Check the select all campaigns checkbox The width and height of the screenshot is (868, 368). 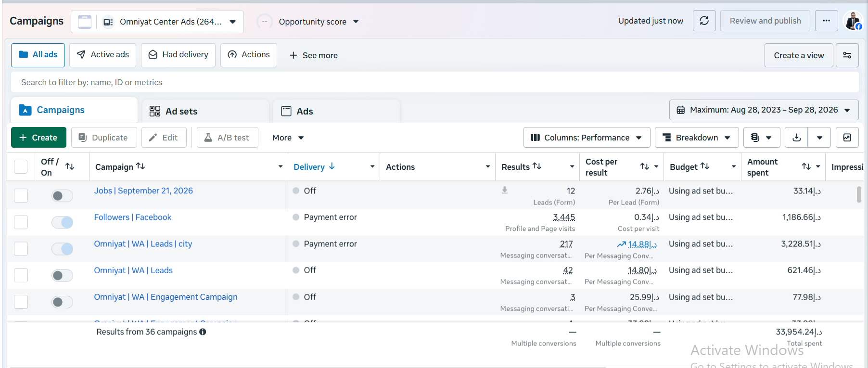point(21,166)
